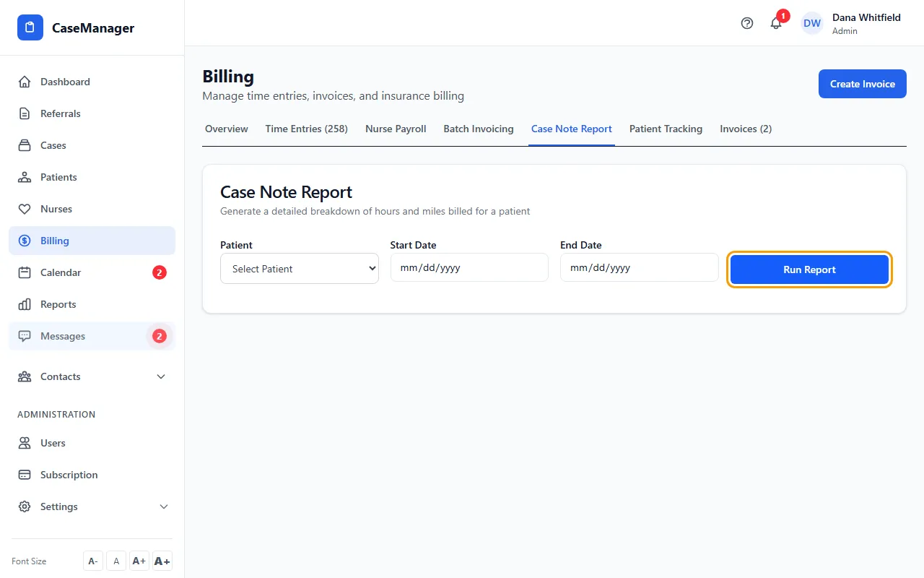Viewport: 924px width, 578px height.
Task: Click the Patients person icon
Action: point(25,177)
